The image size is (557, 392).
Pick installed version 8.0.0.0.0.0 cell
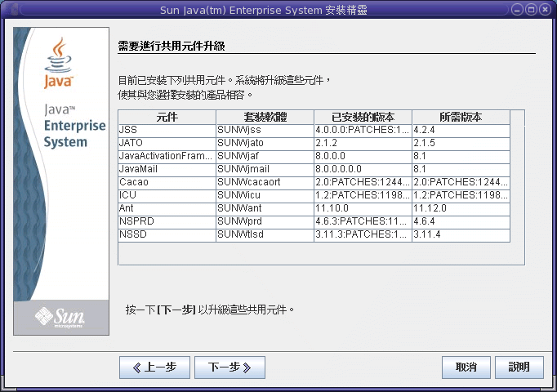[x=363, y=170]
